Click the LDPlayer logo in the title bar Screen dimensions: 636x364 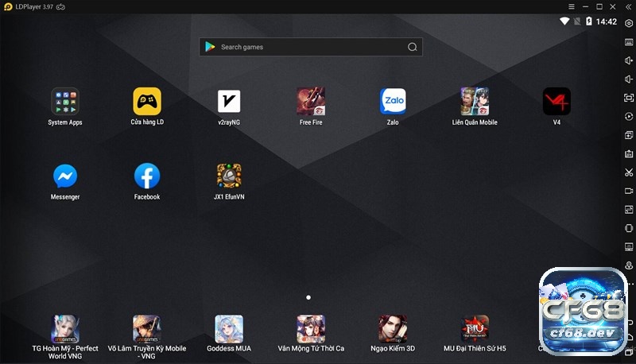click(x=8, y=7)
